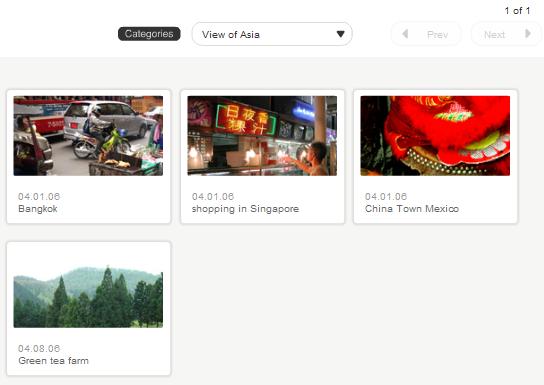Open the red lion dance photo thumbnail
The image size is (544, 385).
(x=435, y=136)
